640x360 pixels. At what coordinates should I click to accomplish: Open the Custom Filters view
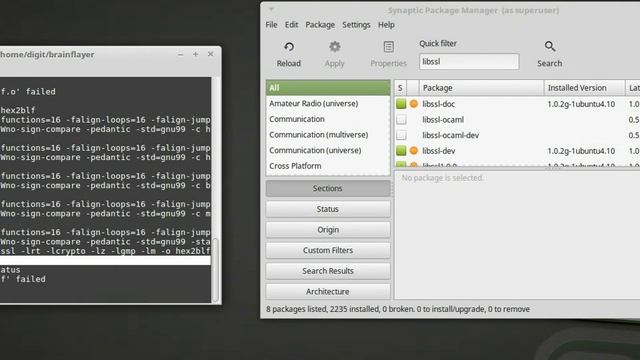[x=328, y=250]
